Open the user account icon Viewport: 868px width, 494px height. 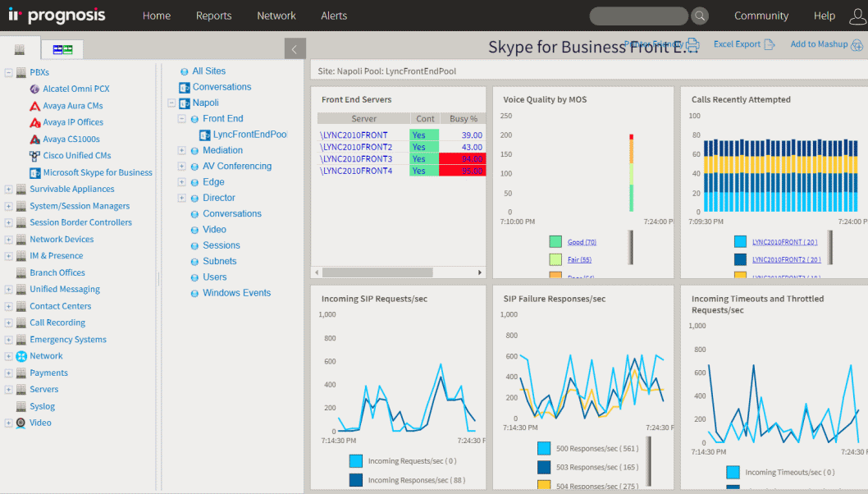[857, 16]
